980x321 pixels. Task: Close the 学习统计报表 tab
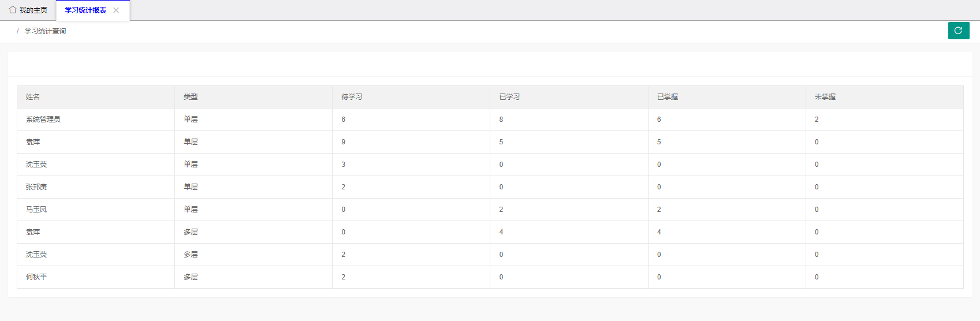pos(116,10)
